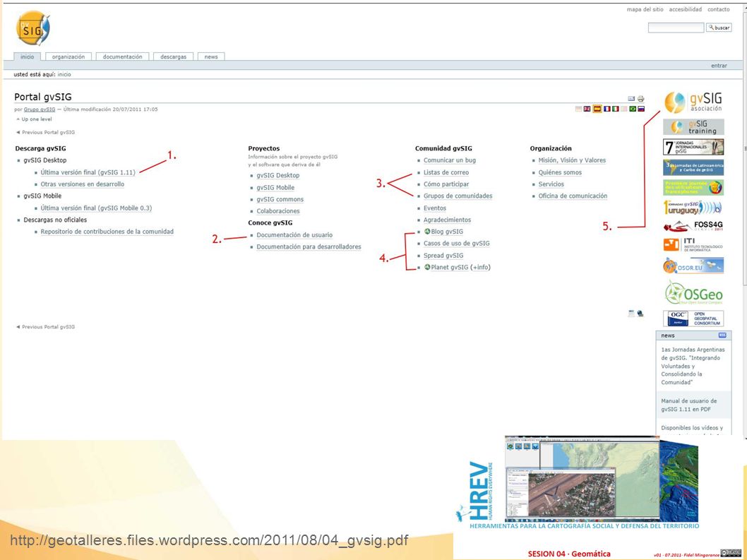Open the Grupo gvSIG author link
Screen dimensions: 747x560
(x=40, y=109)
